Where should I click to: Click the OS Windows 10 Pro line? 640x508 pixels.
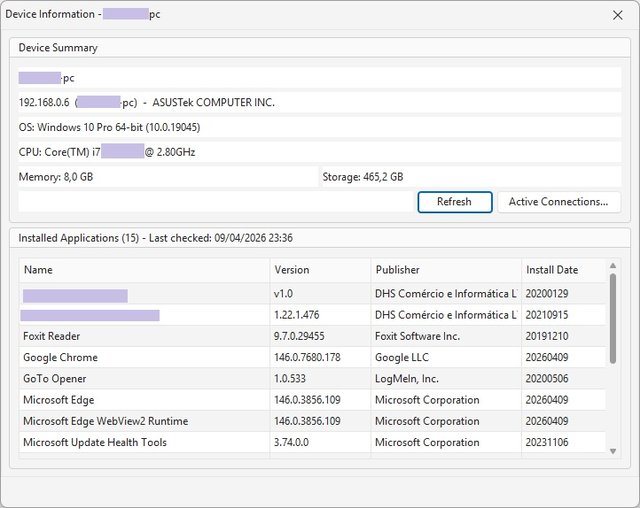(x=320, y=127)
